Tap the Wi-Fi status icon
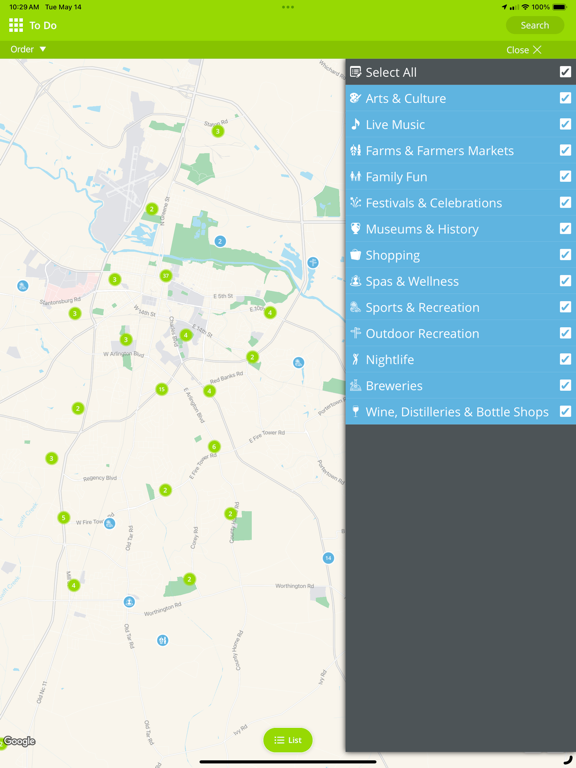The width and height of the screenshot is (576, 768). [x=526, y=7]
